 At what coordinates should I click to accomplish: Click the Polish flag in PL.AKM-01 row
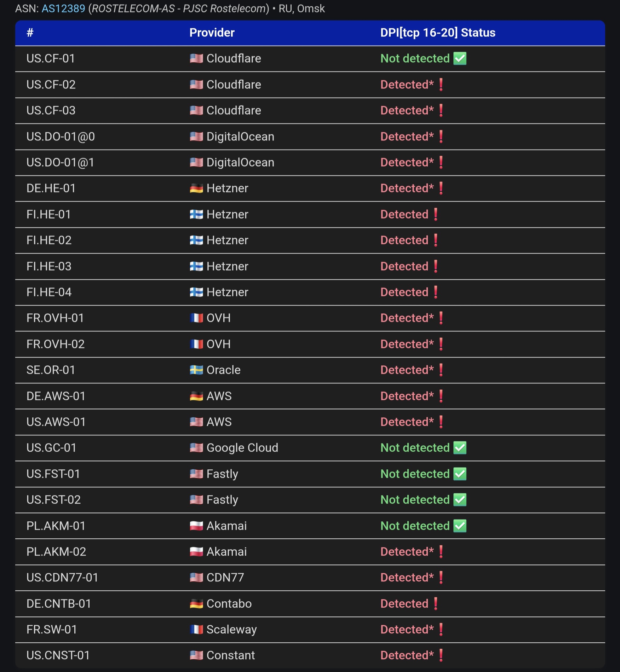(x=196, y=526)
